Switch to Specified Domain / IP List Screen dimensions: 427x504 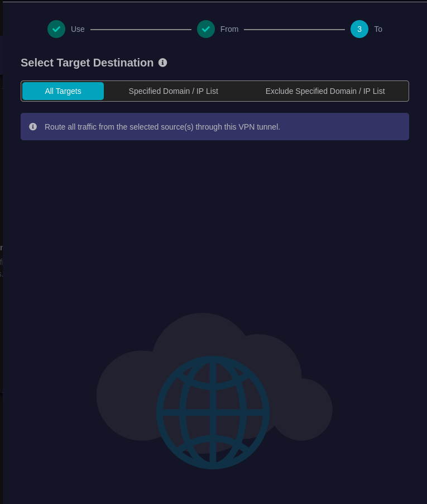coord(174,91)
